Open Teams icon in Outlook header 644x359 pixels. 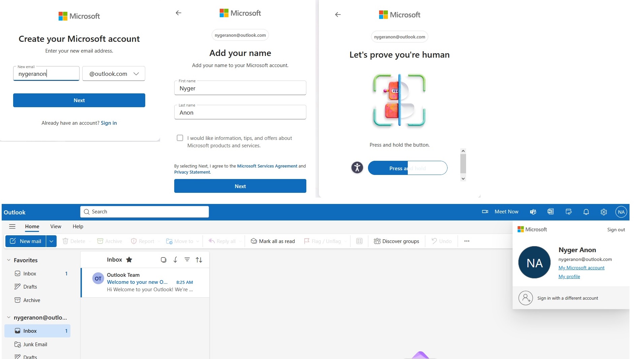point(533,212)
